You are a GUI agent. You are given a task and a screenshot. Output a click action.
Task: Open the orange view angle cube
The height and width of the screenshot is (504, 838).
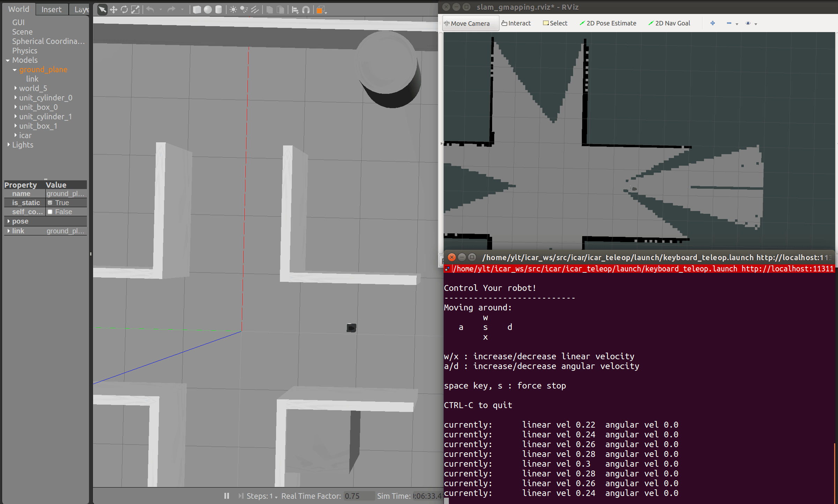pos(320,10)
